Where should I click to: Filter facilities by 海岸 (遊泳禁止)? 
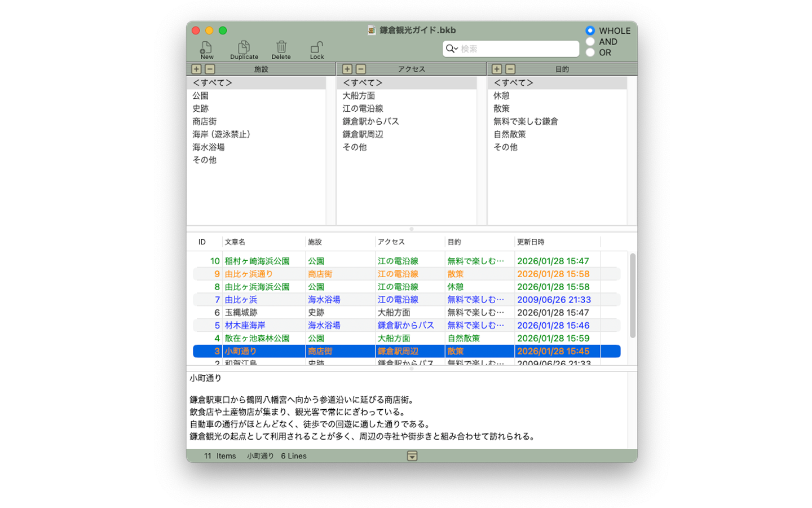tap(257, 134)
